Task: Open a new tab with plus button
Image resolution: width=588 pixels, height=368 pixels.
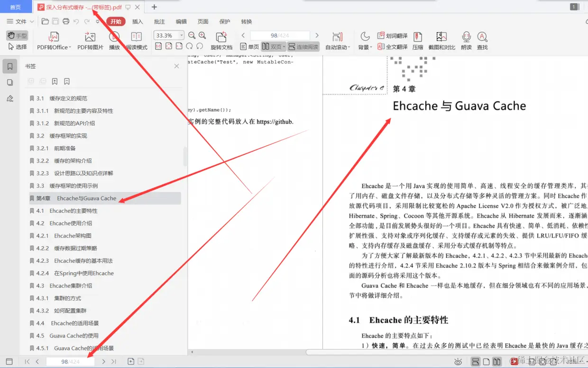Action: (154, 7)
